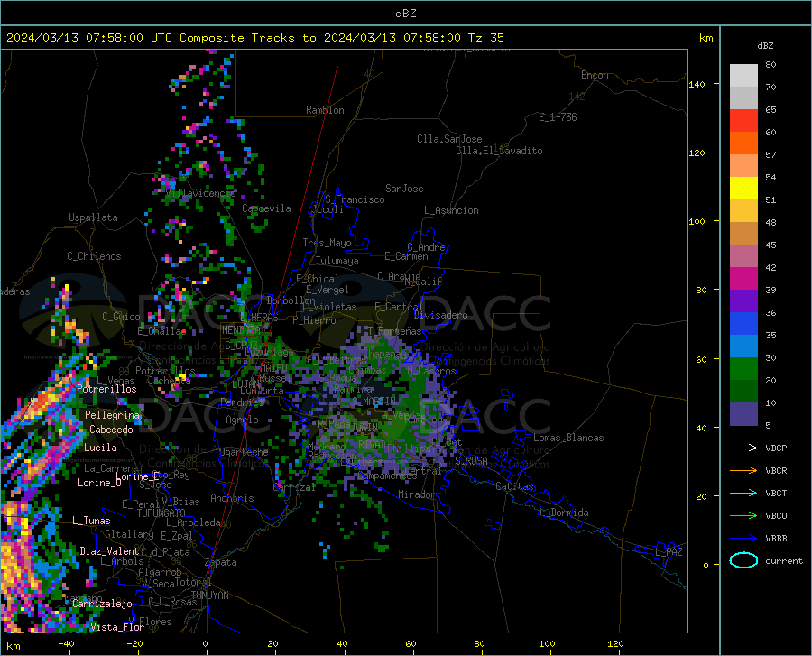The width and height of the screenshot is (812, 656).
Task: Select the blue 35-36 dBZ swatch
Action: [743, 324]
